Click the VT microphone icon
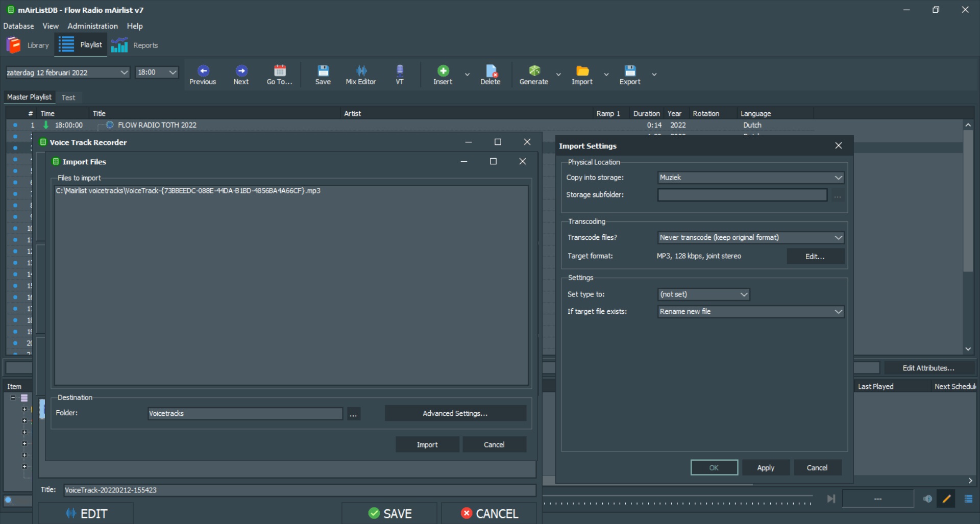Screen dimensions: 980x524 coord(399,71)
